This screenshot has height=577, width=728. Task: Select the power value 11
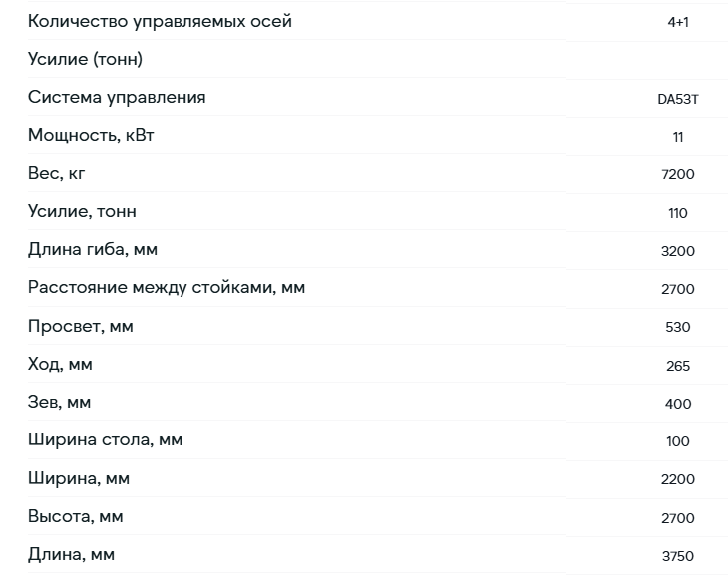(678, 137)
